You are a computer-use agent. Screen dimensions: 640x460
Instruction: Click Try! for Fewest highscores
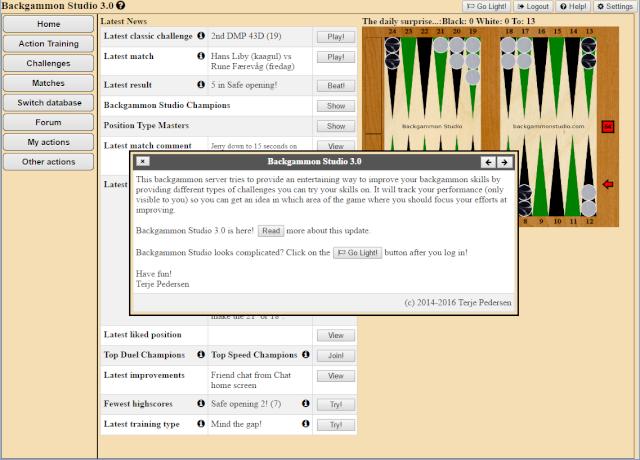click(336, 404)
